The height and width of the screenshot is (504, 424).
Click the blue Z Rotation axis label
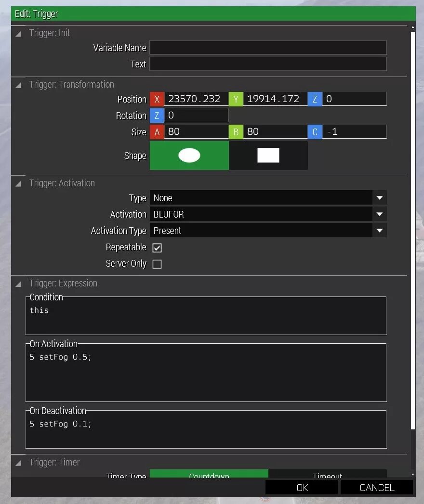[157, 116]
